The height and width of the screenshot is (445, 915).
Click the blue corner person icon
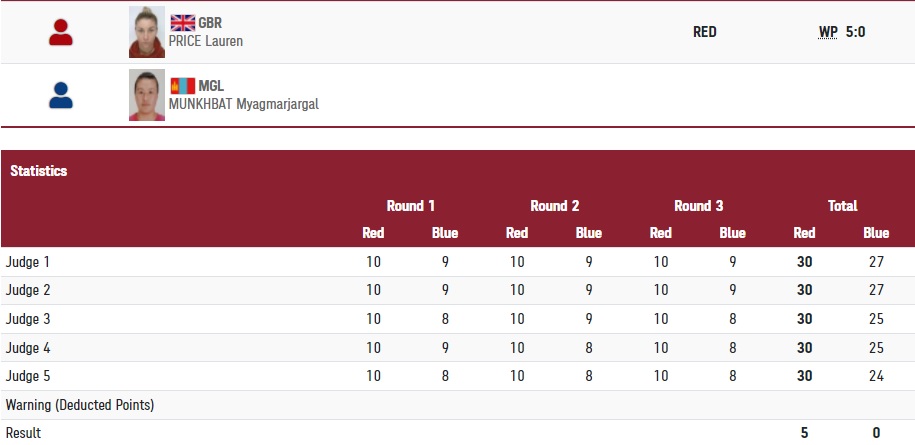pos(61,95)
